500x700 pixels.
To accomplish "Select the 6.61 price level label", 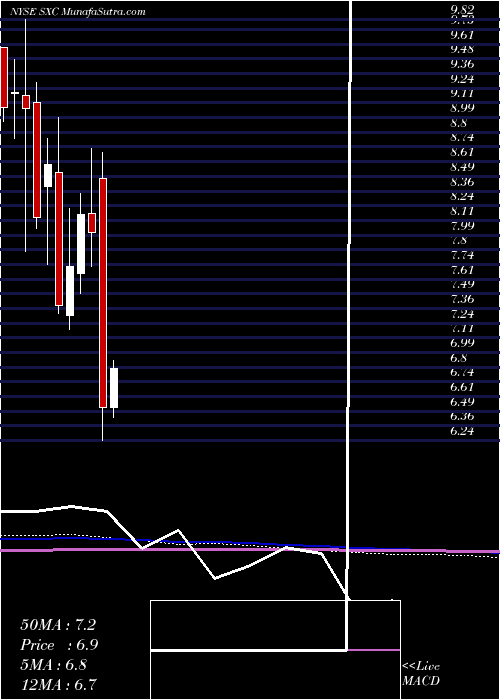I will [462, 387].
